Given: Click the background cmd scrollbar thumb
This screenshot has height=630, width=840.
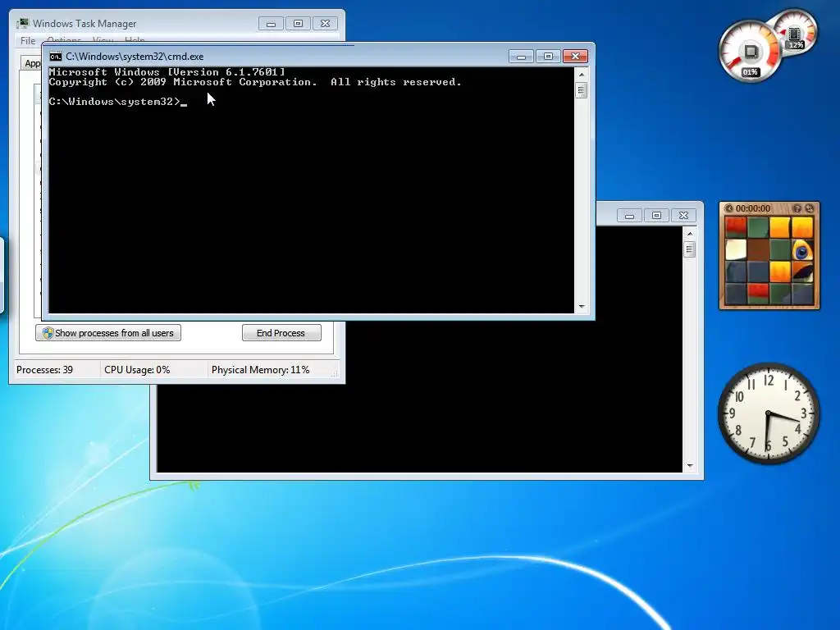Looking at the screenshot, I should click(690, 249).
